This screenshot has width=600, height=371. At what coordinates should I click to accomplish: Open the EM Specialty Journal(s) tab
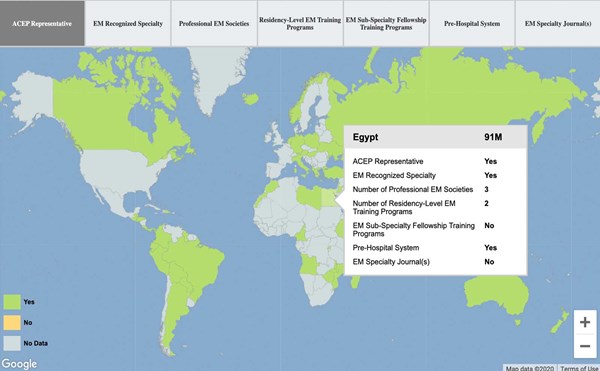tap(558, 23)
